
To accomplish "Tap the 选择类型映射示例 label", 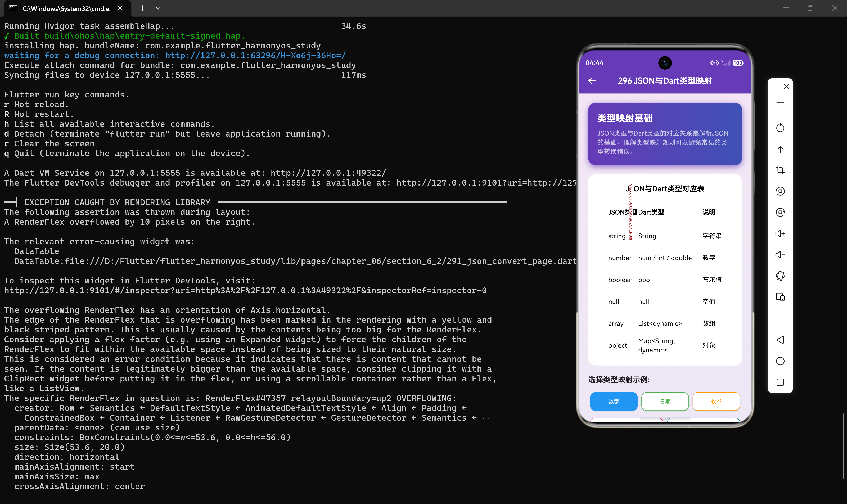I will pyautogui.click(x=618, y=380).
